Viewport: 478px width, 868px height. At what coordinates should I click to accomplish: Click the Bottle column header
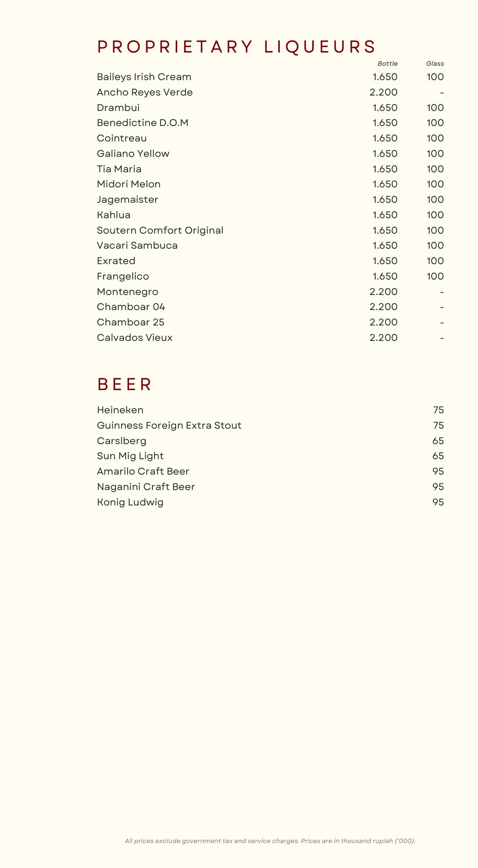pyautogui.click(x=388, y=64)
